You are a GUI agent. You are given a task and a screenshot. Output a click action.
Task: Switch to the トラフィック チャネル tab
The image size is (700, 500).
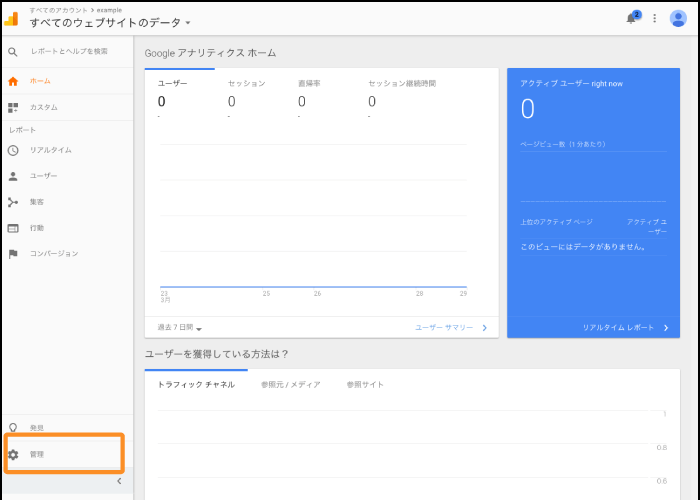[x=196, y=385]
